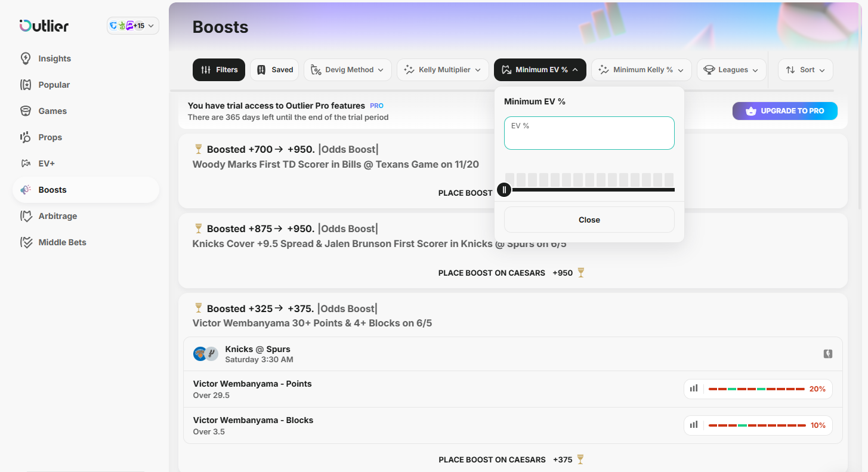
Task: Expand the Minimum Kelly % dropdown
Action: point(641,70)
